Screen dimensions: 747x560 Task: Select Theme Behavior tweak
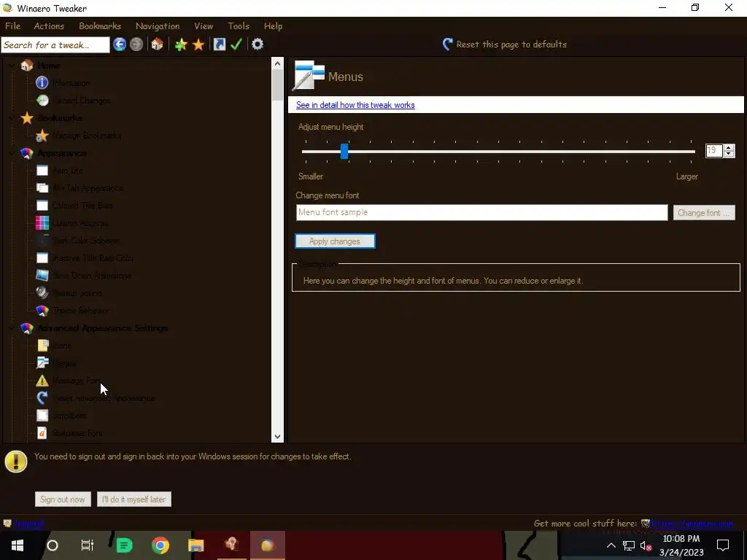tap(80, 311)
